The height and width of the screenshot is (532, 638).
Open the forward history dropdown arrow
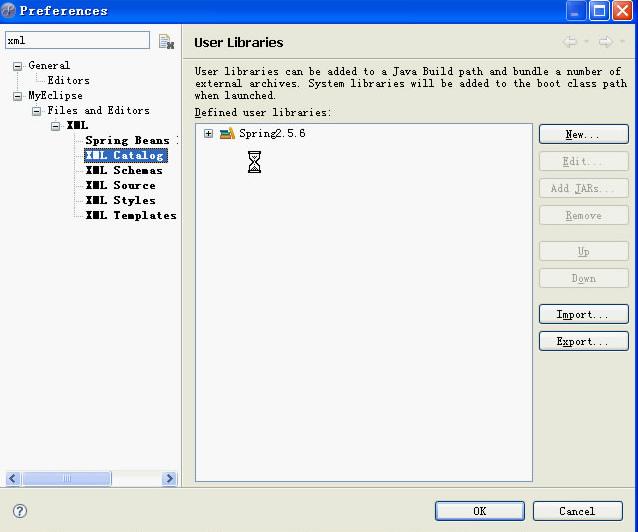622,42
